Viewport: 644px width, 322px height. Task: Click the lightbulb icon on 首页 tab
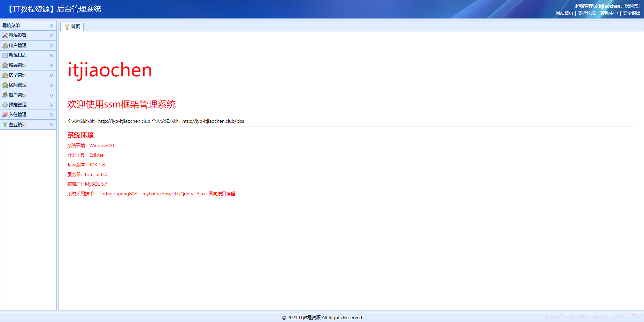pyautogui.click(x=67, y=27)
